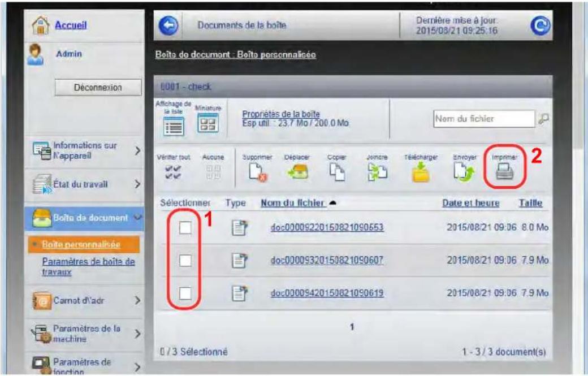Select Boîte personnalisée menu entry
The width and height of the screenshot is (588, 376).
click(84, 244)
